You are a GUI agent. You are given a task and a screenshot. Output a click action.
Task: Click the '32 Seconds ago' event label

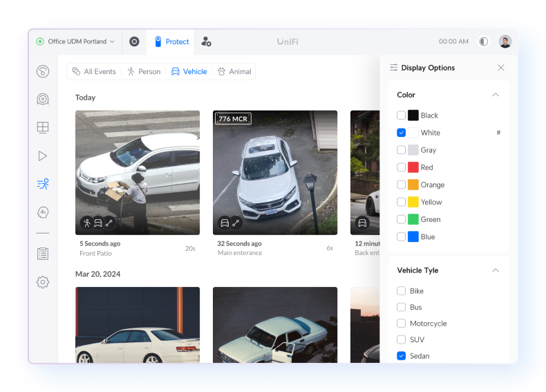[x=240, y=243]
